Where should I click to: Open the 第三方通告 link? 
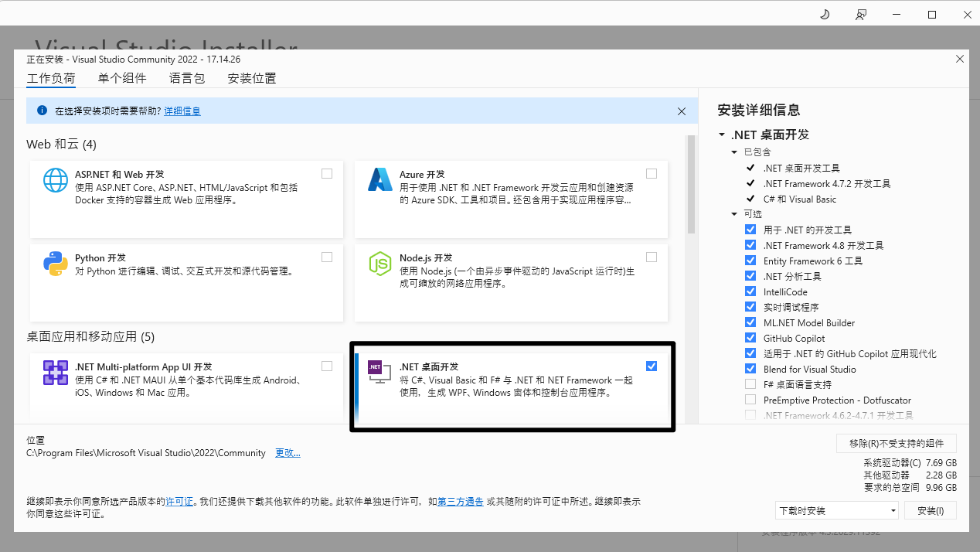tap(461, 501)
